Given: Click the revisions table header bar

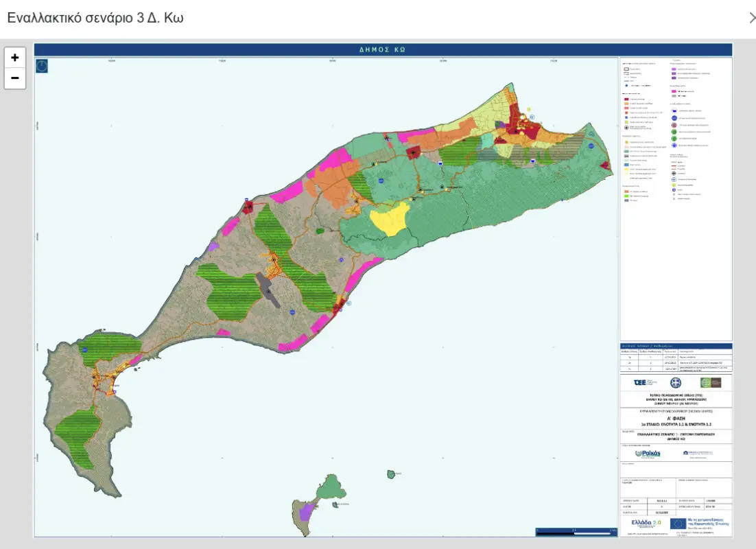Looking at the screenshot, I should (x=676, y=346).
